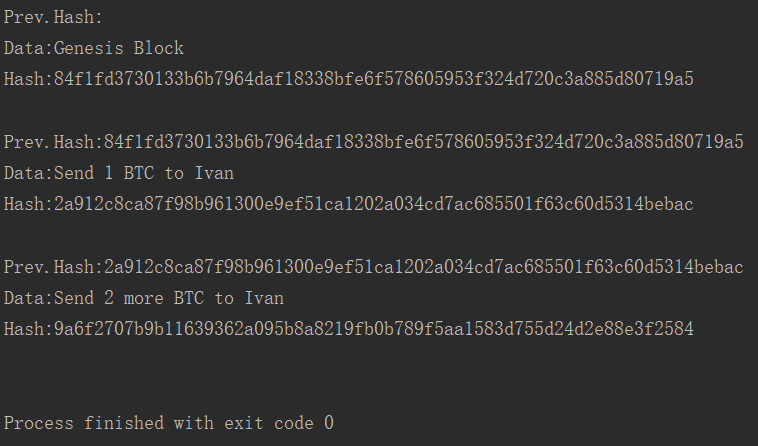Click the word 'more' in third block data
This screenshot has width=758, height=446.
[x=144, y=298]
